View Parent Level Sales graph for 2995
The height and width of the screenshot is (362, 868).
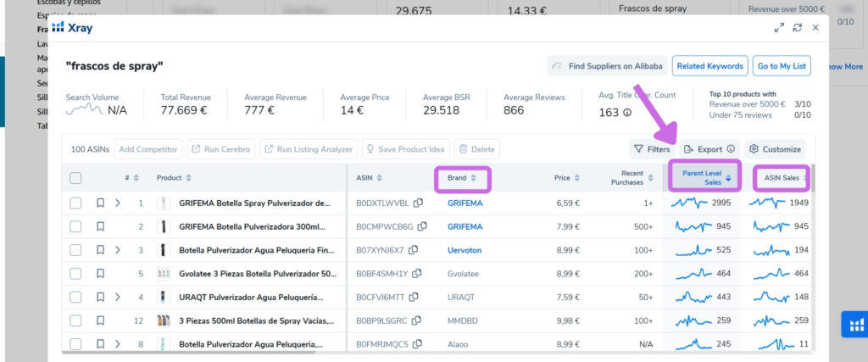pos(689,203)
